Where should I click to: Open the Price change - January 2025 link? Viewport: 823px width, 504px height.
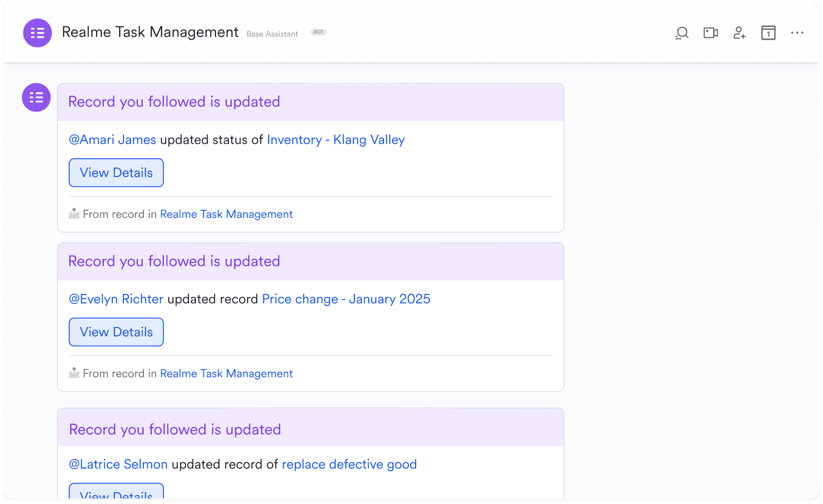(346, 299)
